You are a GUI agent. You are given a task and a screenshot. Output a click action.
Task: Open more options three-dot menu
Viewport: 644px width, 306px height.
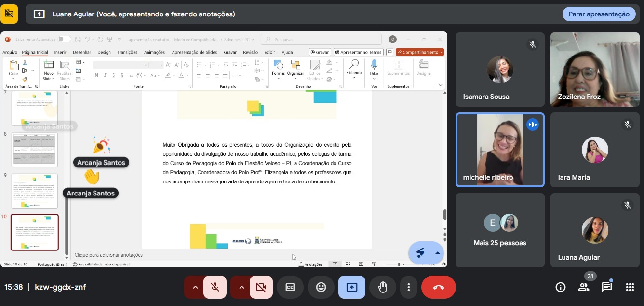coord(408,287)
